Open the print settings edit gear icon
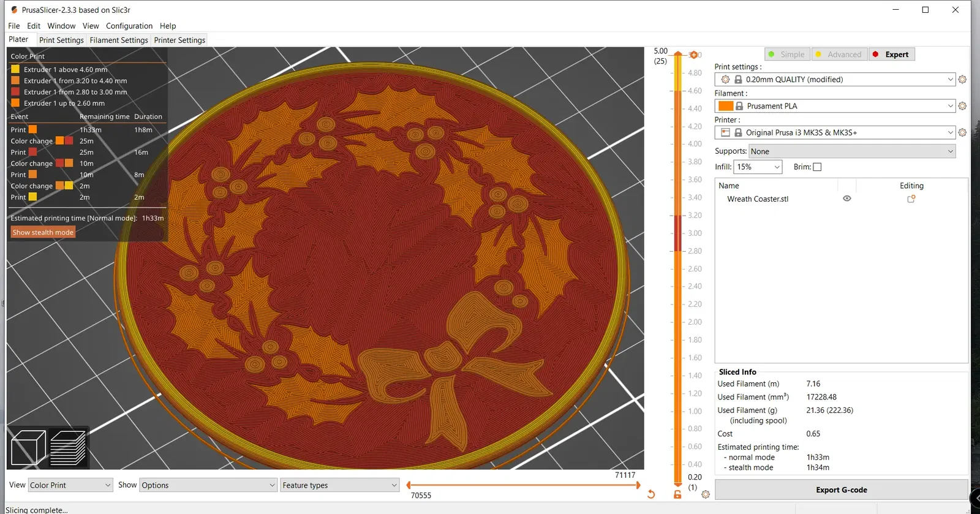Viewport: 980px width, 514px height. point(962,80)
